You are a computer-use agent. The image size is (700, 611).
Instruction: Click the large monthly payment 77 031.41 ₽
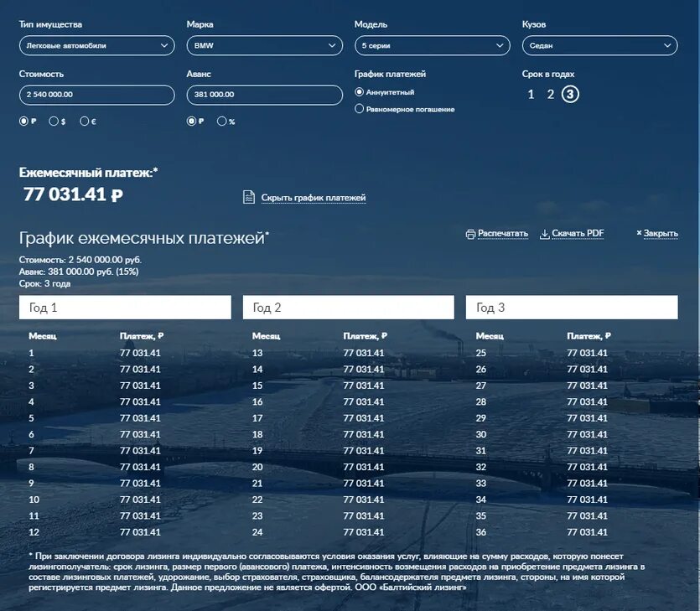coord(73,194)
